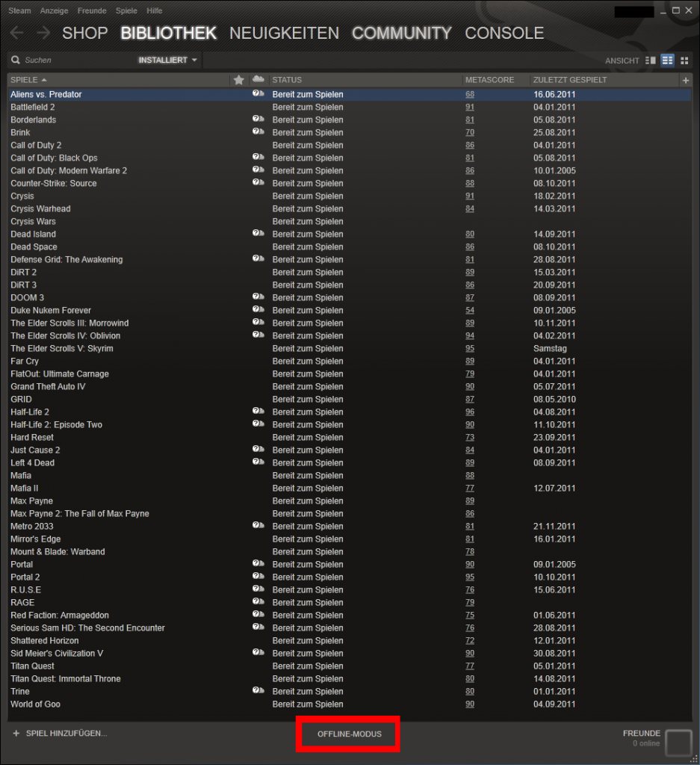Click the OFFLINE-MODUS label

click(350, 734)
